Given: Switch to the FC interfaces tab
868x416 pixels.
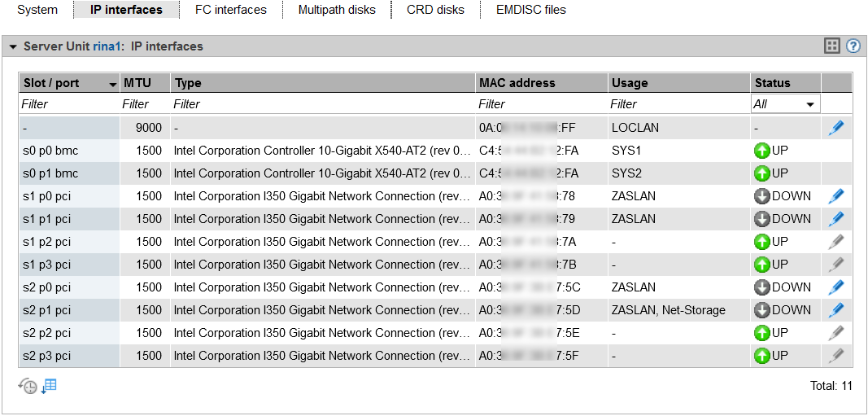Looking at the screenshot, I should 230,10.
